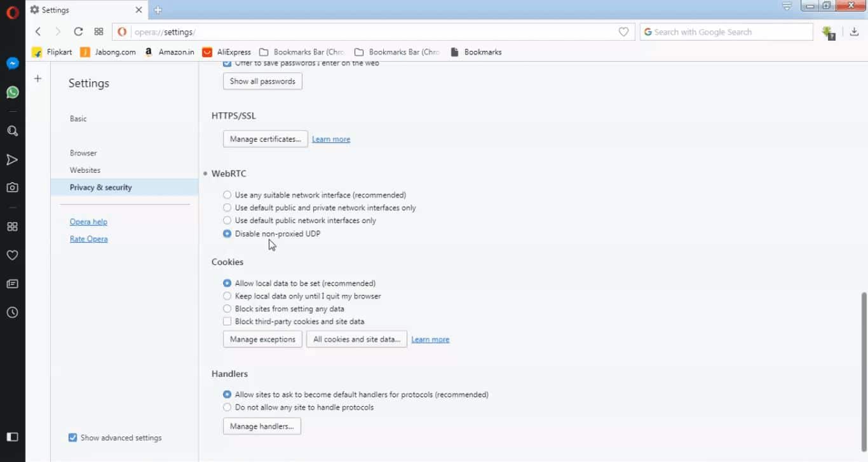This screenshot has height=462, width=868.
Task: Select Block sites from setting any data
Action: tap(227, 309)
